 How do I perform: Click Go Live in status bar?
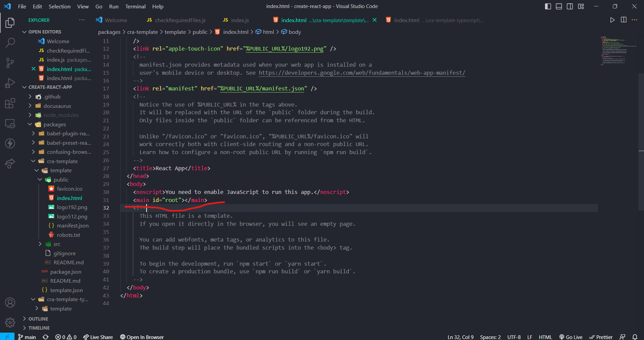[x=571, y=337]
